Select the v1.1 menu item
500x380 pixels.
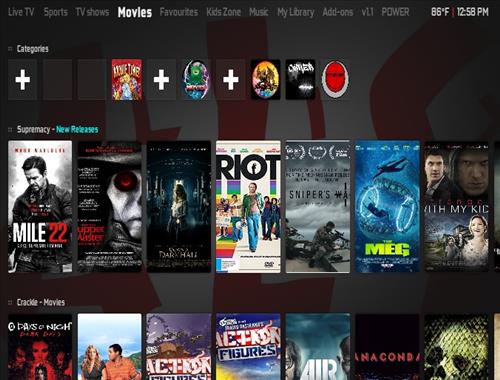click(x=367, y=12)
